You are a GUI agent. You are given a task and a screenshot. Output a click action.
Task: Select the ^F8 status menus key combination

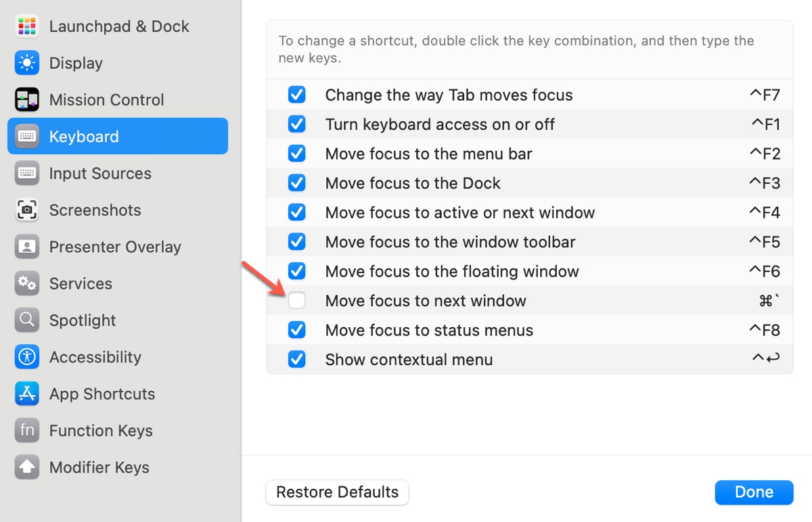764,331
